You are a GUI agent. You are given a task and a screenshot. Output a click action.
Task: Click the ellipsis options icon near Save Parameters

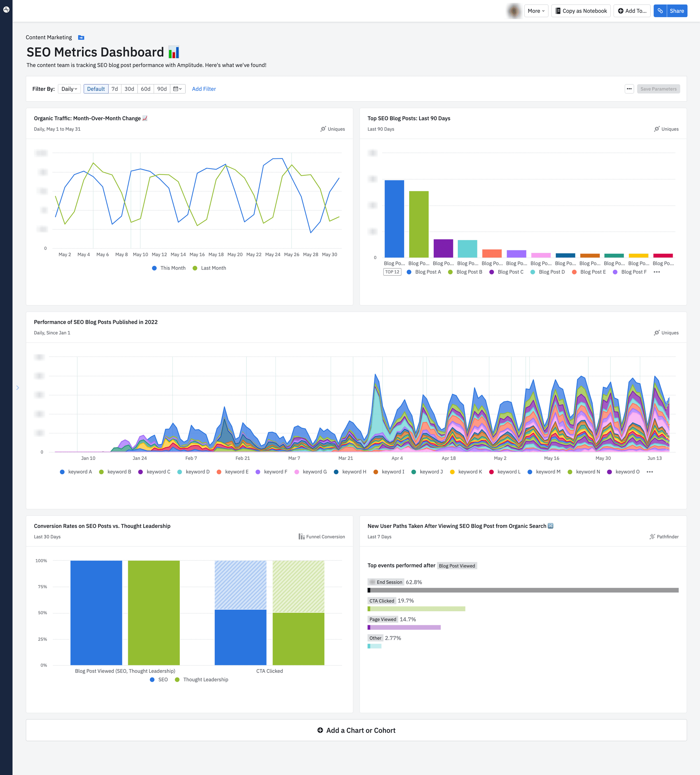click(629, 89)
